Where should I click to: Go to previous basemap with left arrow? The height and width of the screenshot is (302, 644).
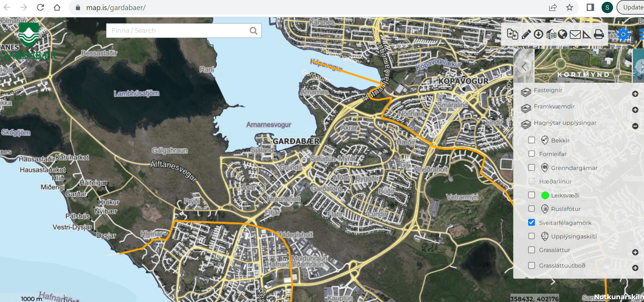click(x=524, y=66)
